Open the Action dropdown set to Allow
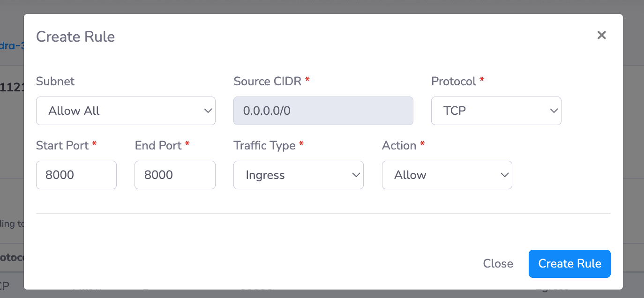 (x=447, y=175)
